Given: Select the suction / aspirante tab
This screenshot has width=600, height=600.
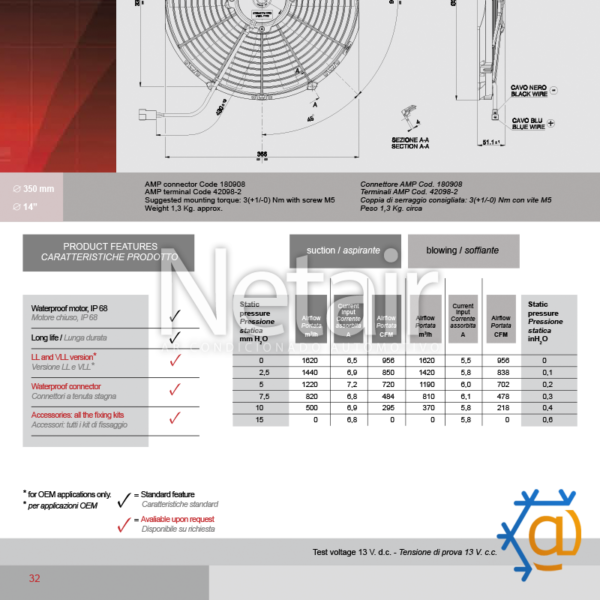Looking at the screenshot, I should point(345,251).
